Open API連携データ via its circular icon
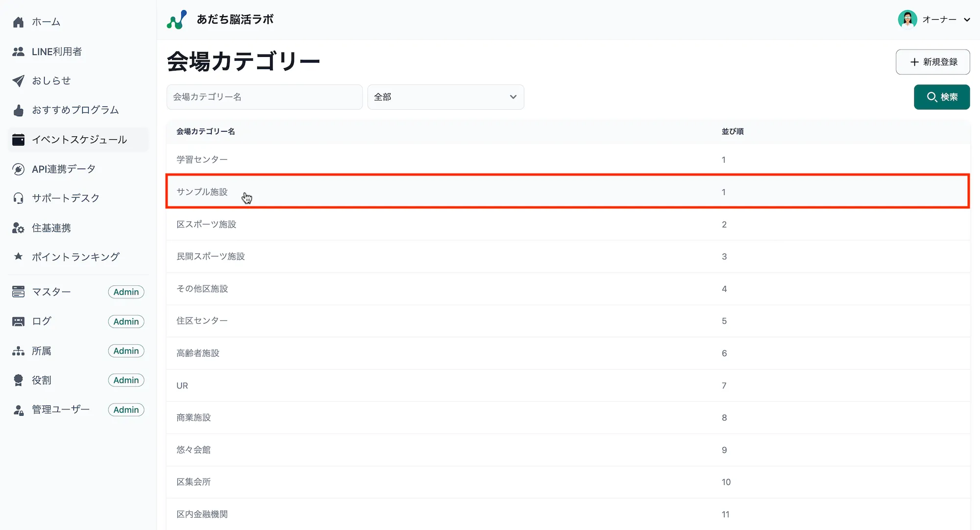 click(18, 169)
